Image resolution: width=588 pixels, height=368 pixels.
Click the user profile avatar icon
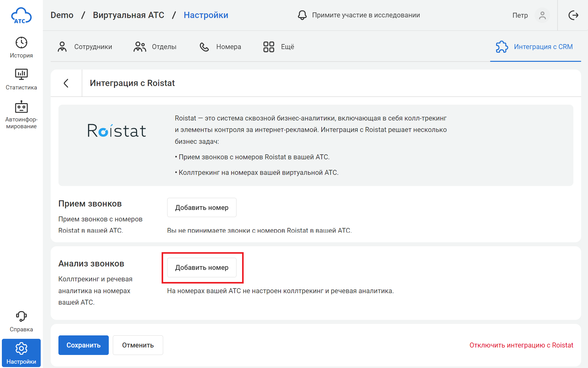pyautogui.click(x=542, y=15)
